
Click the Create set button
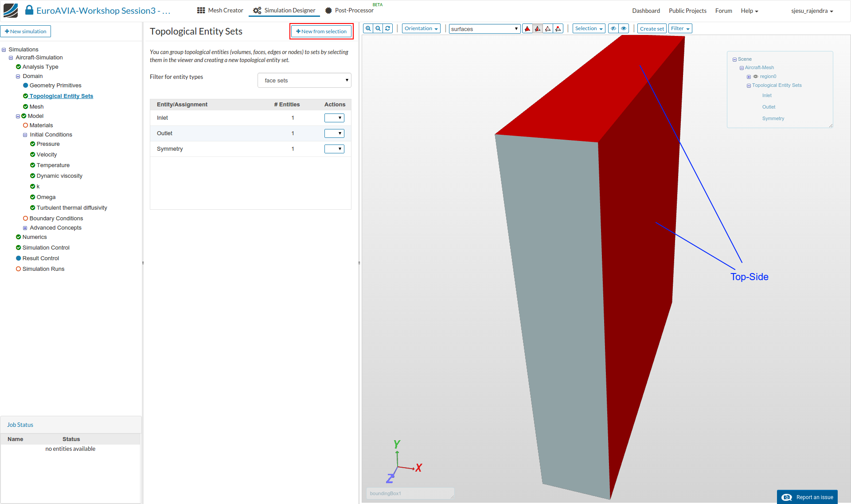pyautogui.click(x=652, y=29)
